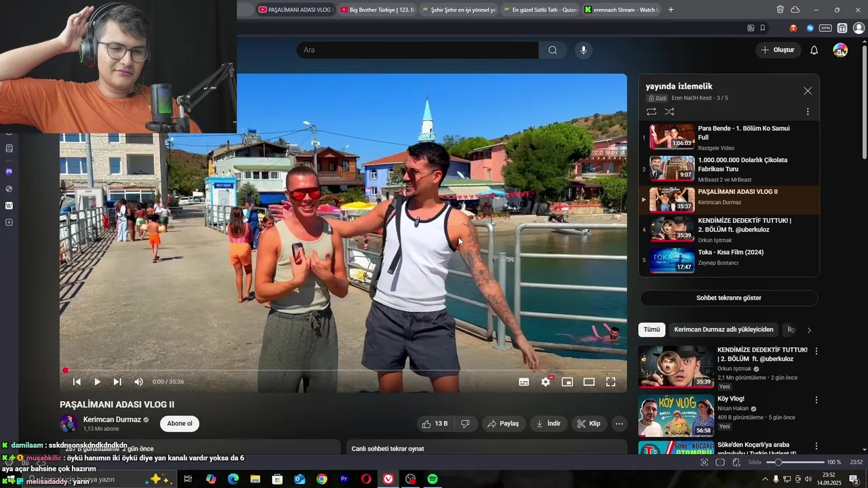
Task: Open a new browser tab plus button
Action: point(671,9)
